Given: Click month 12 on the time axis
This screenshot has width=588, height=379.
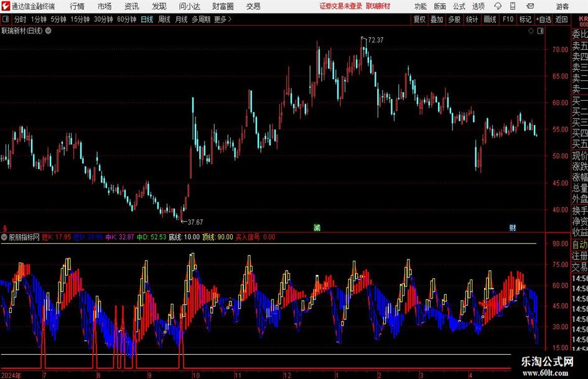Looking at the screenshot, I should tap(287, 375).
